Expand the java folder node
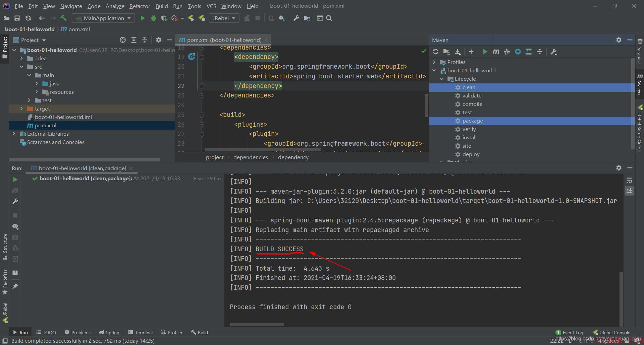This screenshot has height=345, width=644. [37, 83]
